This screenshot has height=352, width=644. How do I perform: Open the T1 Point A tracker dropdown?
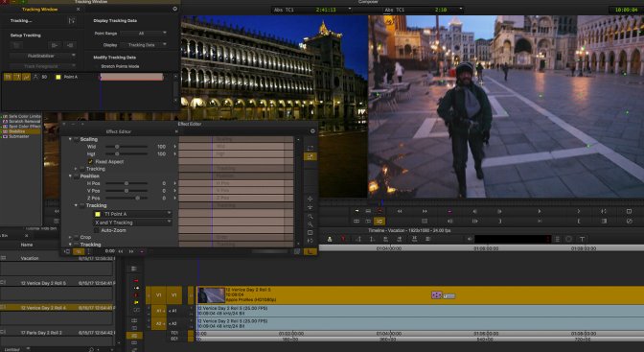tap(133, 214)
